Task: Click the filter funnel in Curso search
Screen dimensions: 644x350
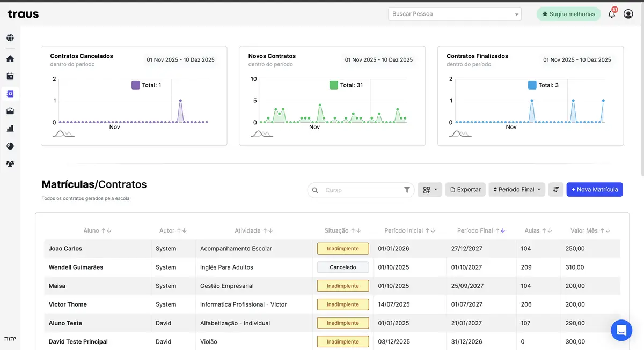Action: coord(407,190)
